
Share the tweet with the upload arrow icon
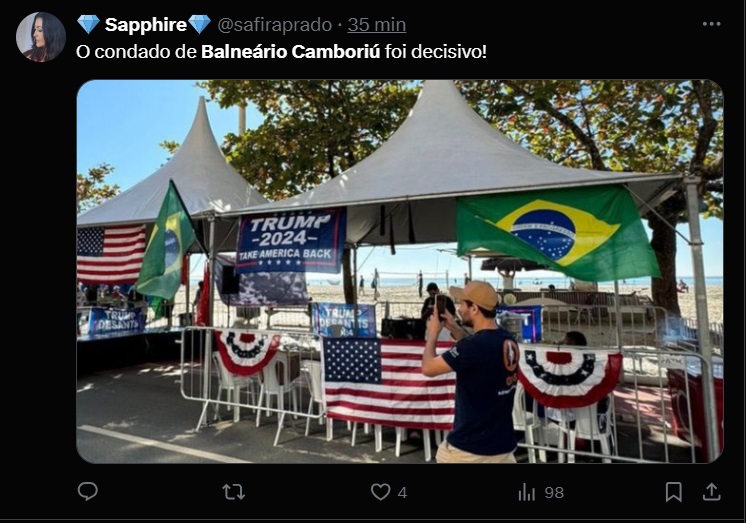[x=711, y=492]
